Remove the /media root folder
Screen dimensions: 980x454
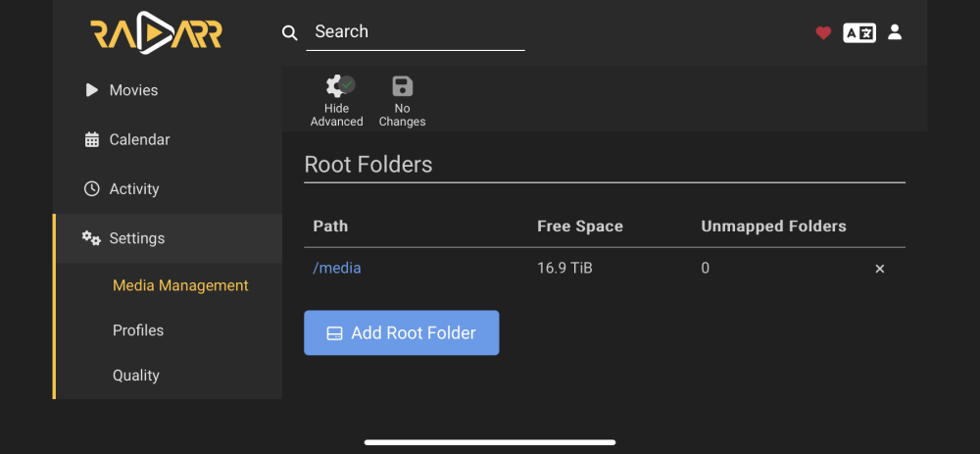point(879,269)
